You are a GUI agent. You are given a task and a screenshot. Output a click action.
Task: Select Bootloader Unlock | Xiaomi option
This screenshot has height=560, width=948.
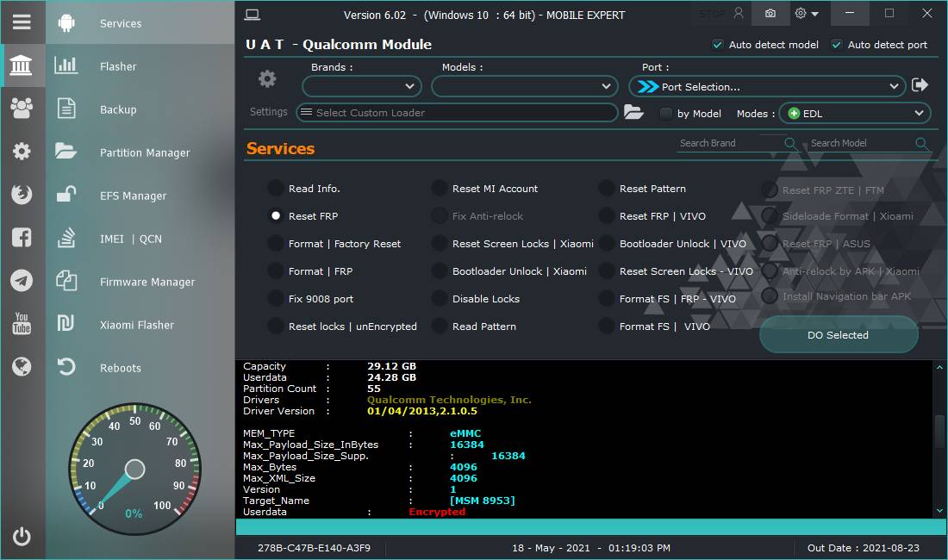point(440,271)
